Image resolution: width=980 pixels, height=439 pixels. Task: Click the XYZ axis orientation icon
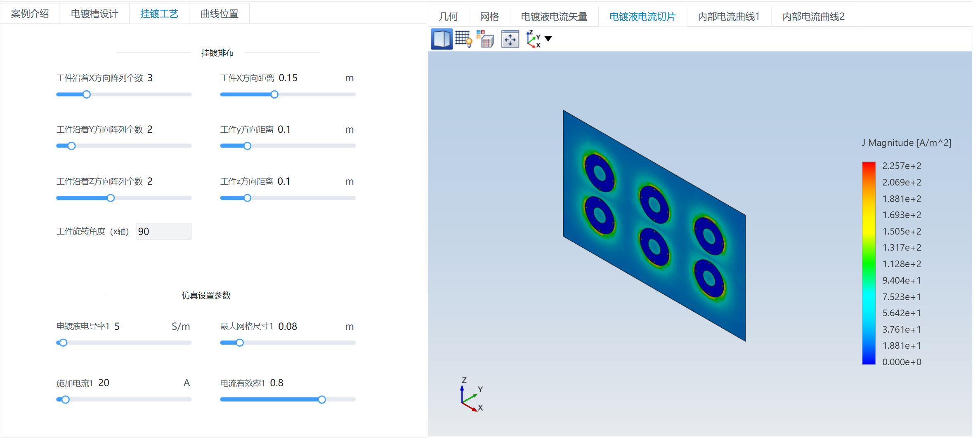click(534, 39)
